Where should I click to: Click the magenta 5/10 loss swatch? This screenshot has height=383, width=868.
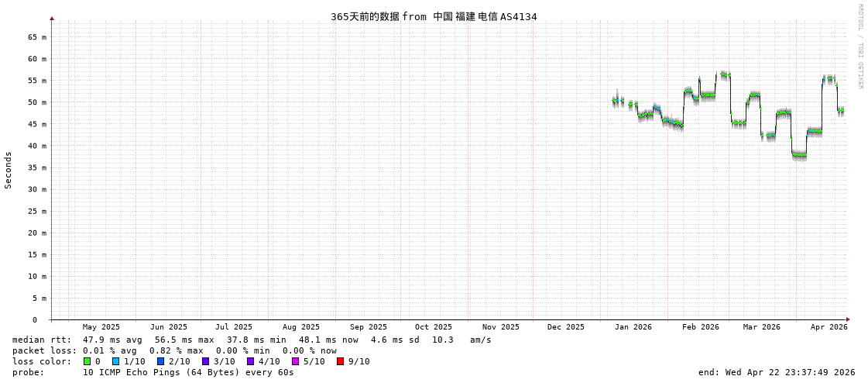pos(295,361)
